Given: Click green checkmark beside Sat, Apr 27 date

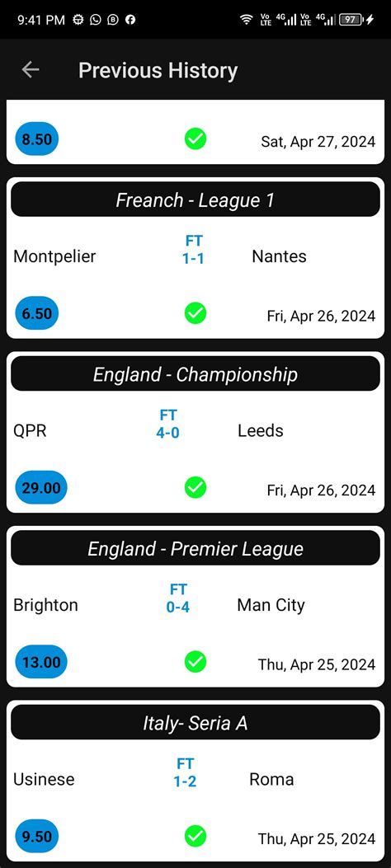Looking at the screenshot, I should [195, 139].
